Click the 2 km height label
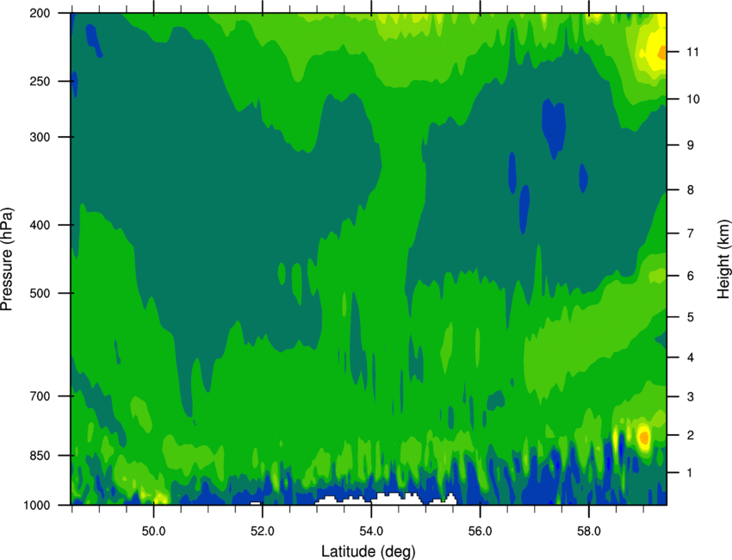Image resolution: width=732 pixels, height=560 pixels. point(691,435)
